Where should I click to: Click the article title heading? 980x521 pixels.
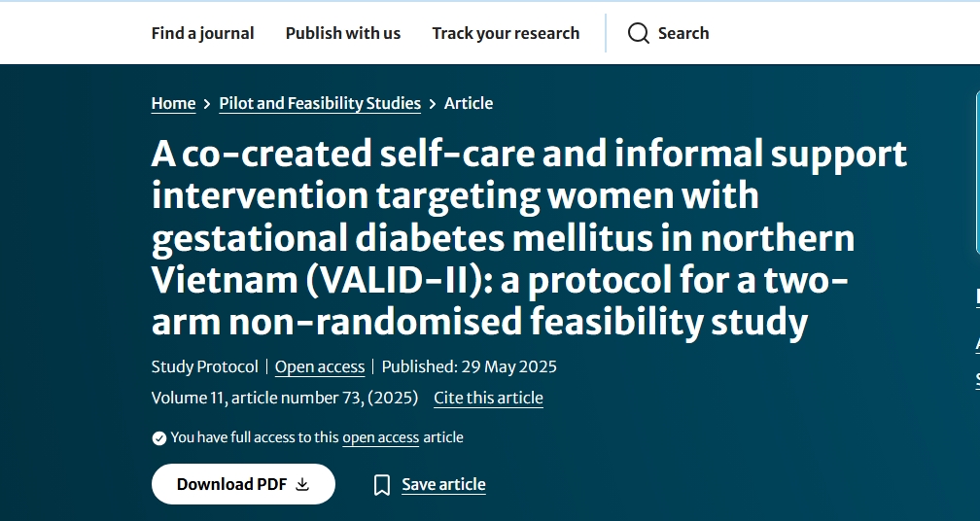pyautogui.click(x=530, y=237)
